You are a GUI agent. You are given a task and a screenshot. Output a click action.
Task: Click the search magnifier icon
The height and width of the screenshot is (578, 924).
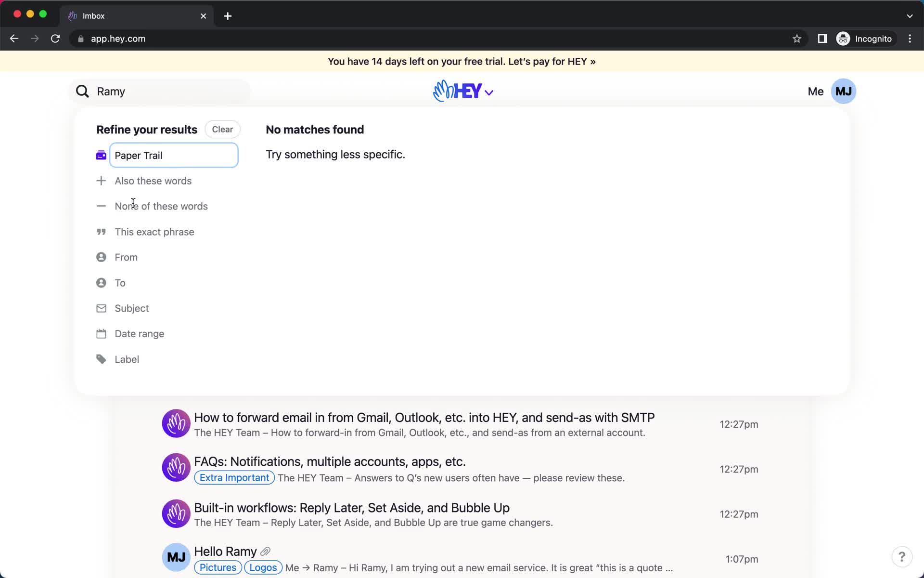click(x=82, y=92)
